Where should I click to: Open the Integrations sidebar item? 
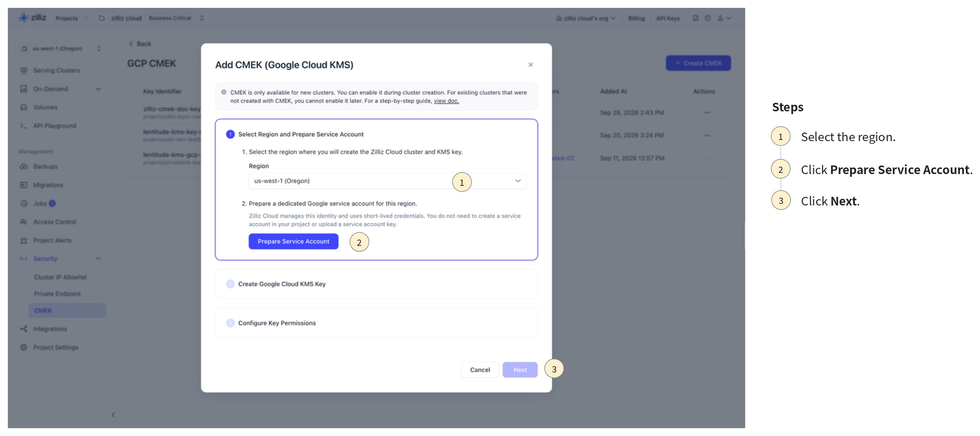pyautogui.click(x=50, y=329)
